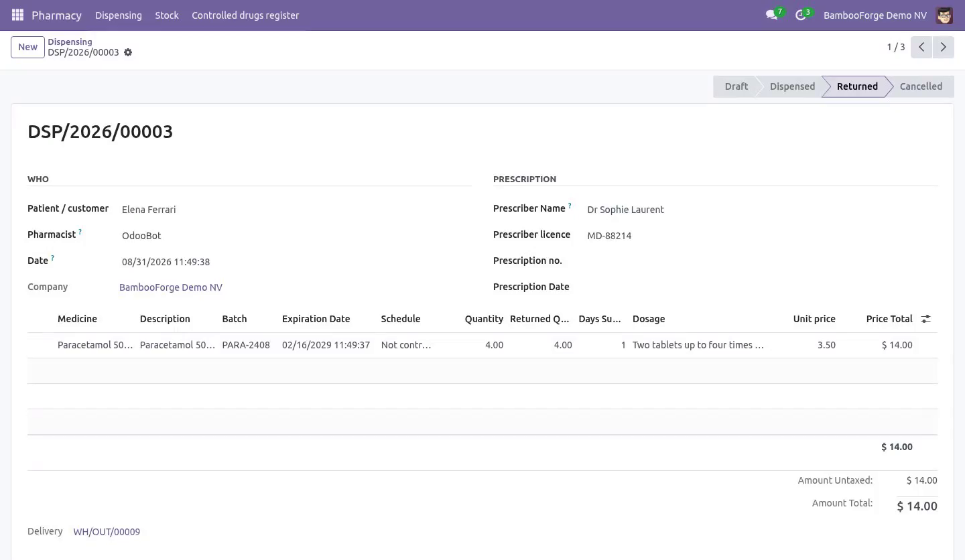Click the empty Prescription no. field
Image resolution: width=965 pixels, height=560 pixels.
tap(761, 261)
